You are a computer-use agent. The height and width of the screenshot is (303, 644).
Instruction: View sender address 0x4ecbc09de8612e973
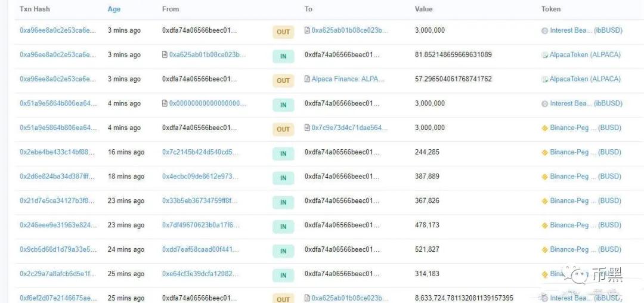click(x=200, y=177)
